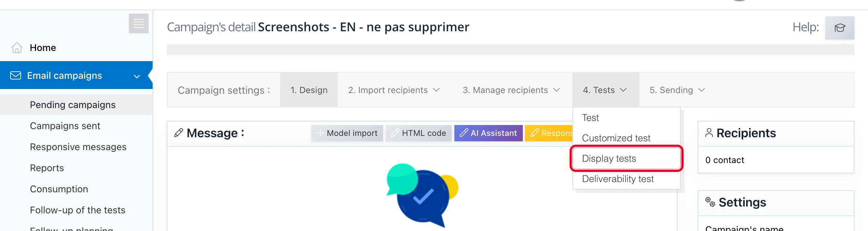Image resolution: width=868 pixels, height=231 pixels.
Task: Click the plus icon on Model import
Action: (x=320, y=133)
